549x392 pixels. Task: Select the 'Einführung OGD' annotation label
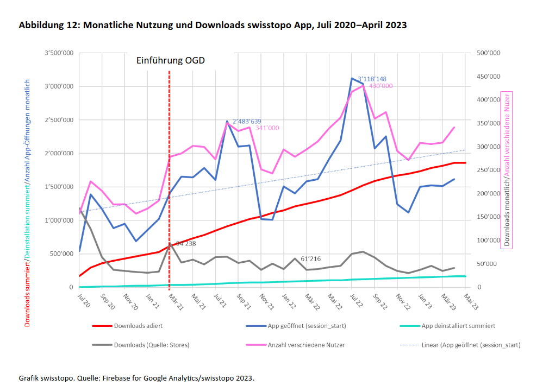[x=171, y=60]
